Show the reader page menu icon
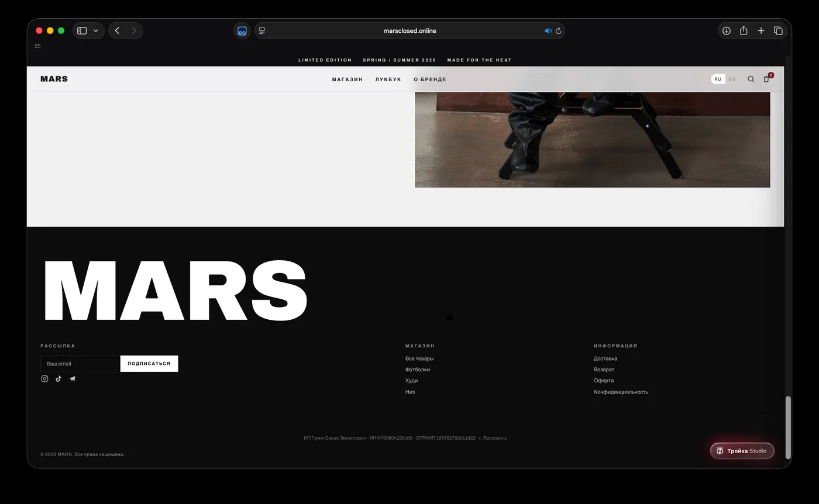Screen dimensions: 819x504 262,30
